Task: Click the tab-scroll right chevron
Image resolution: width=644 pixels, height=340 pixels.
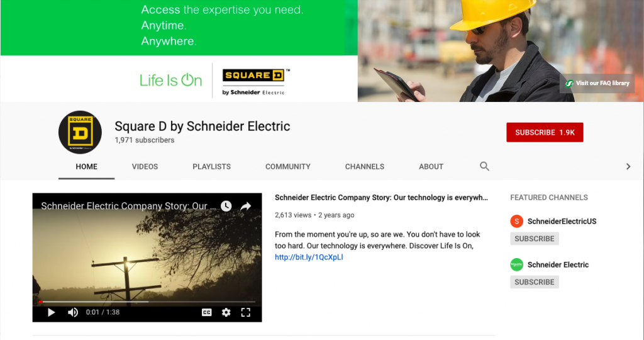Action: coord(628,166)
